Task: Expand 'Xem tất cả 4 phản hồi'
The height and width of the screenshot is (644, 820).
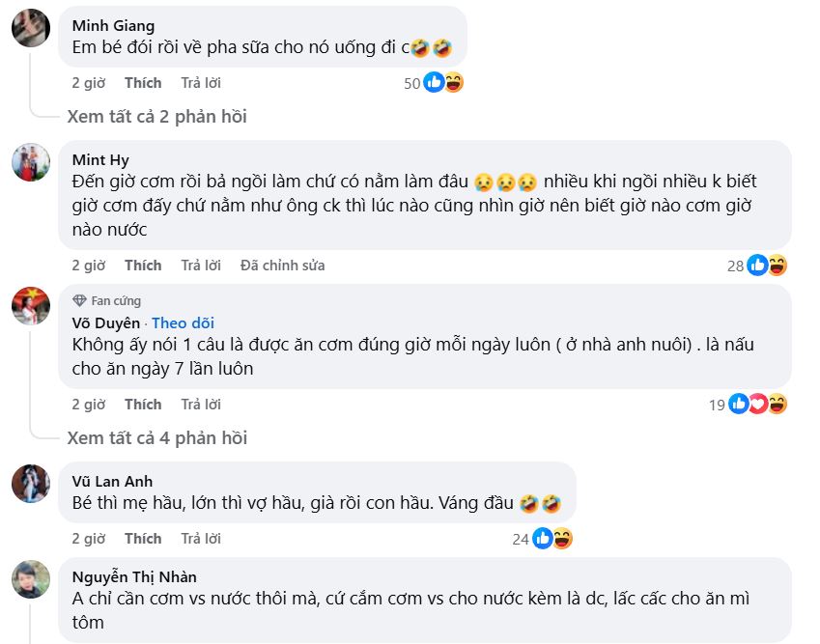Action: (156, 438)
